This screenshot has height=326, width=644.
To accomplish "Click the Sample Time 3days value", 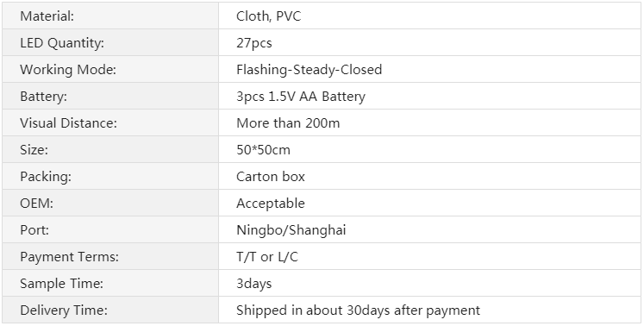I will tap(253, 283).
